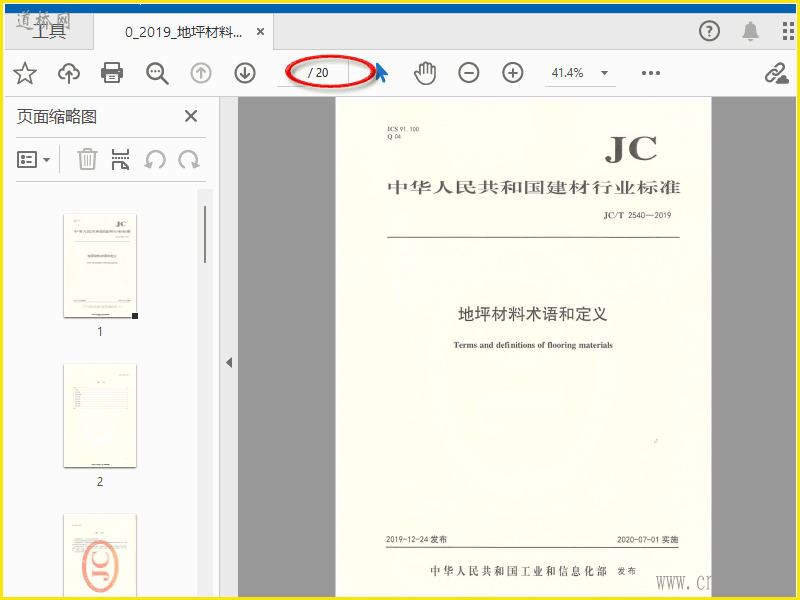Select the 0_2019_地坪材料 document tab
Viewport: 800px width, 600px height.
pos(184,32)
